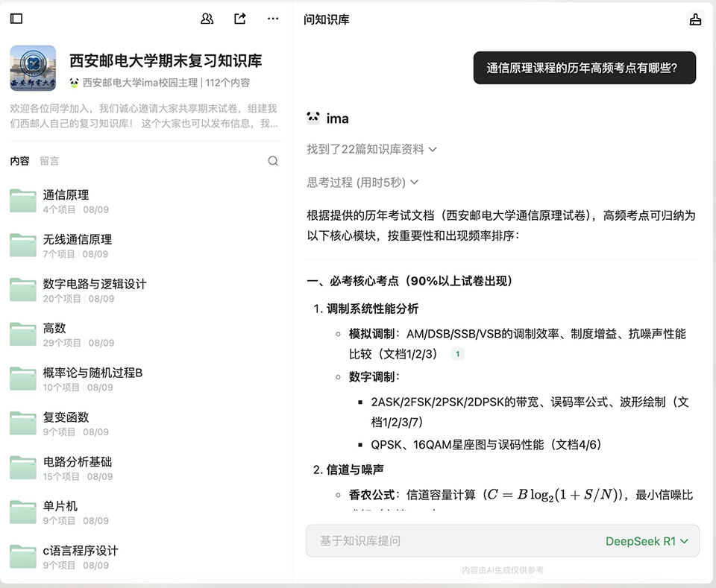Select the 内容 tab
This screenshot has height=588, width=716.
pyautogui.click(x=19, y=161)
